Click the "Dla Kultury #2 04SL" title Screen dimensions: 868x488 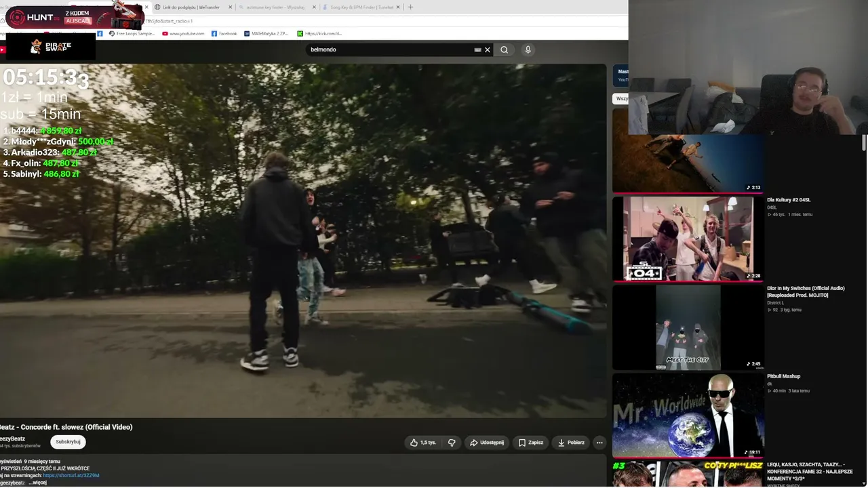[789, 200]
